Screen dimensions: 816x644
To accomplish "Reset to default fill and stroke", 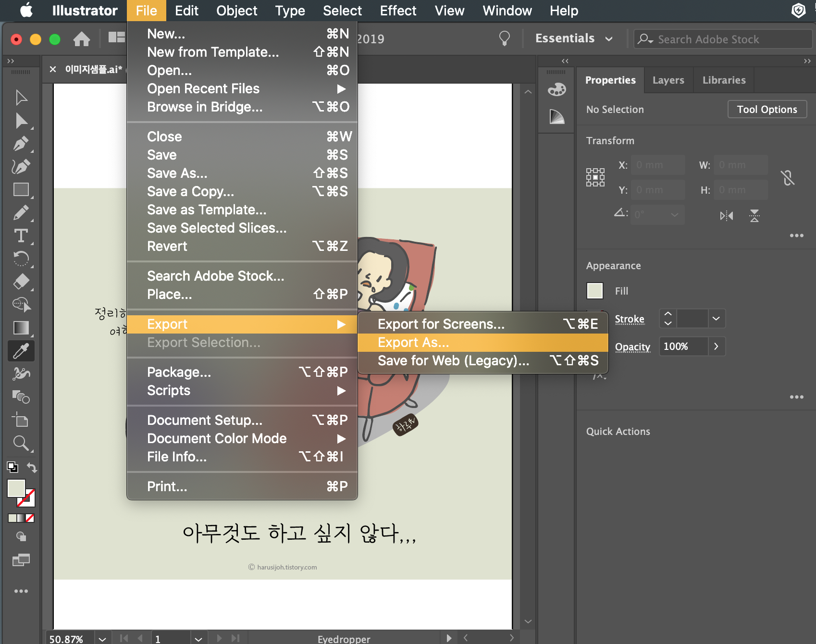I will point(12,467).
